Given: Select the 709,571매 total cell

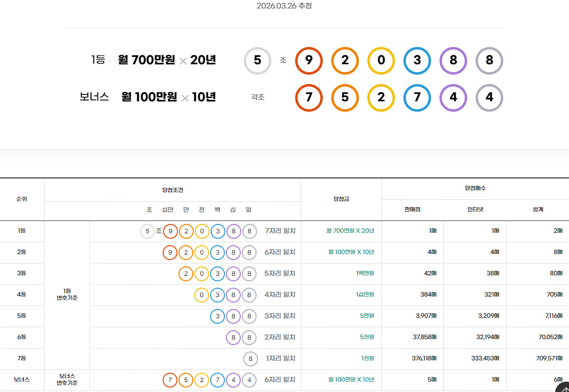Looking at the screenshot, I should click(549, 358).
